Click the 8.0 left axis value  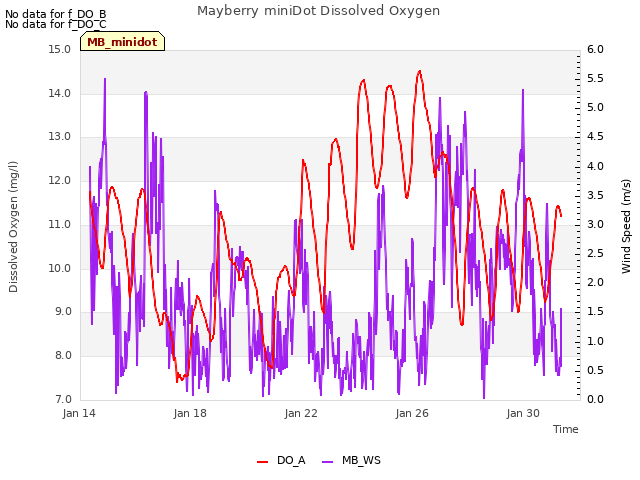pos(62,356)
